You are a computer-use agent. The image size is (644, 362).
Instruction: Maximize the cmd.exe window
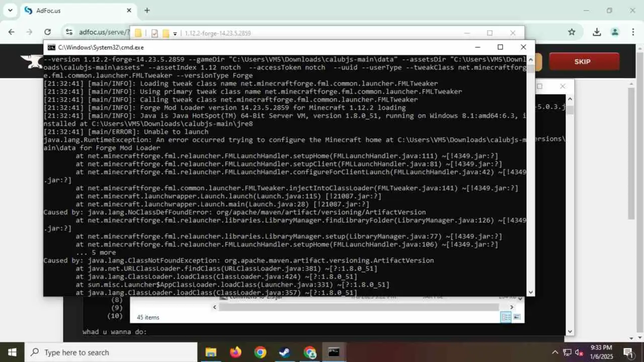pos(500,47)
